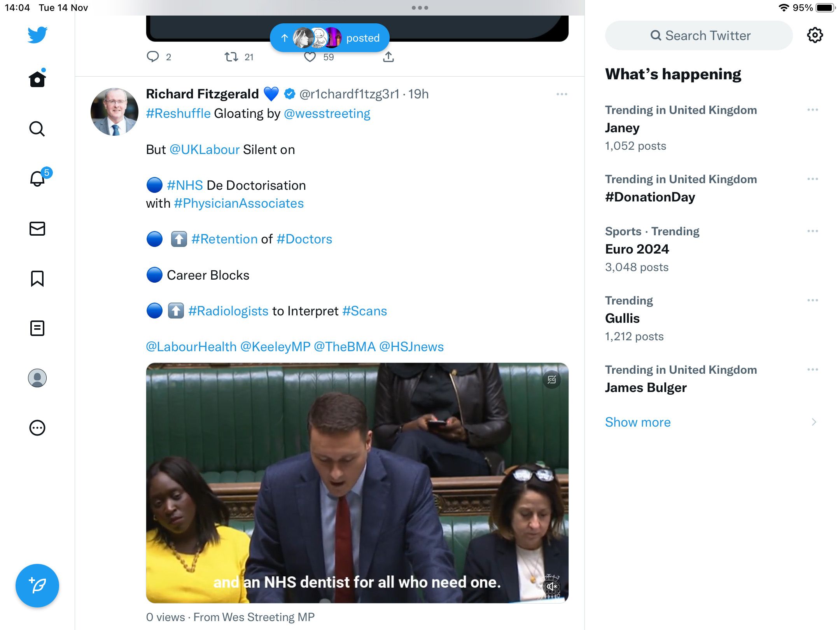Open the #Retention hashtag
Image resolution: width=840 pixels, height=630 pixels.
point(224,239)
